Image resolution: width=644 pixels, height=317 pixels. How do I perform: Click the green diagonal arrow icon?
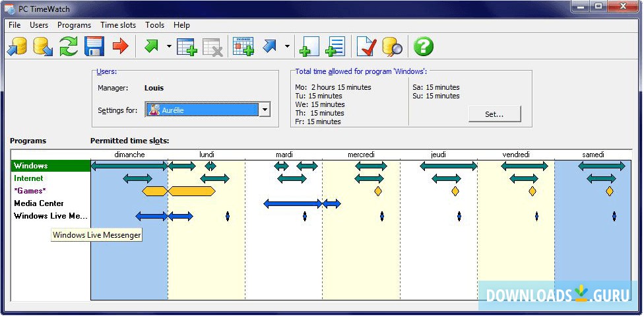coord(151,46)
